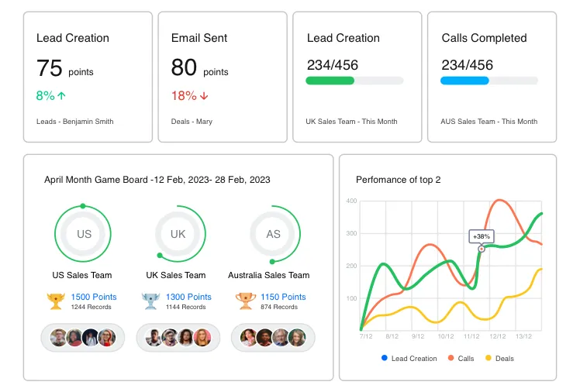Click the red down arrow beside 18%
The height and width of the screenshot is (392, 580).
204,96
